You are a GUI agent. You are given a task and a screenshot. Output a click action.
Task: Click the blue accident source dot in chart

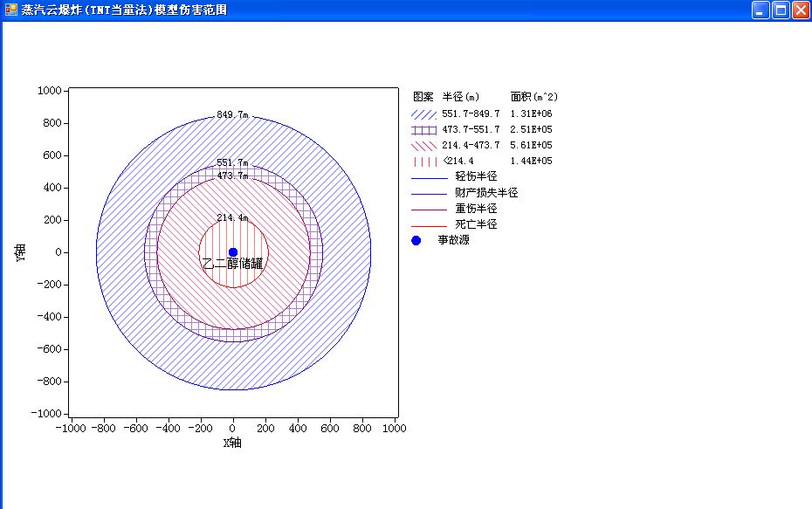pyautogui.click(x=233, y=252)
